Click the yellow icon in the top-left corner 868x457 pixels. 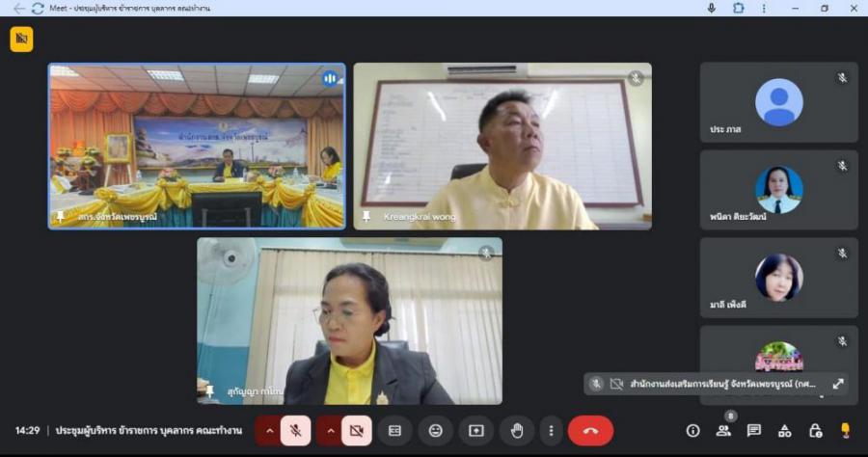click(x=21, y=39)
